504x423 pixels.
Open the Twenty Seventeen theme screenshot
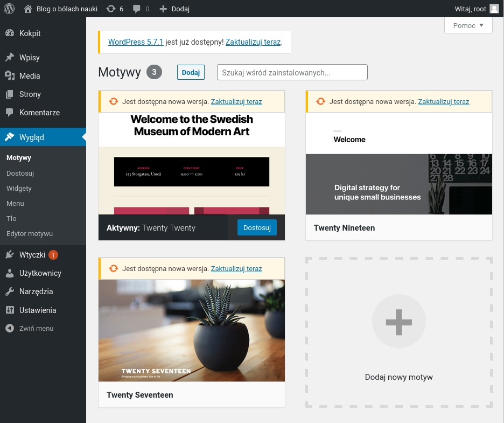[x=192, y=330]
